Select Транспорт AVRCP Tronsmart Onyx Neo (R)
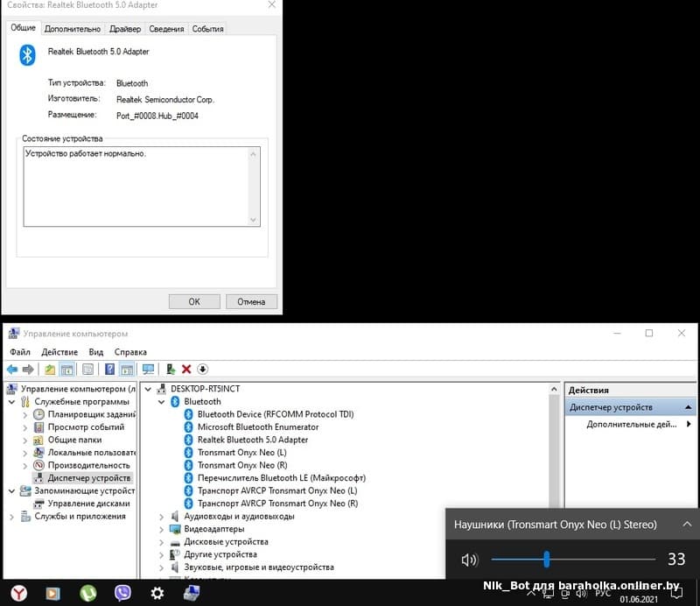The width and height of the screenshot is (700, 606). [277, 504]
